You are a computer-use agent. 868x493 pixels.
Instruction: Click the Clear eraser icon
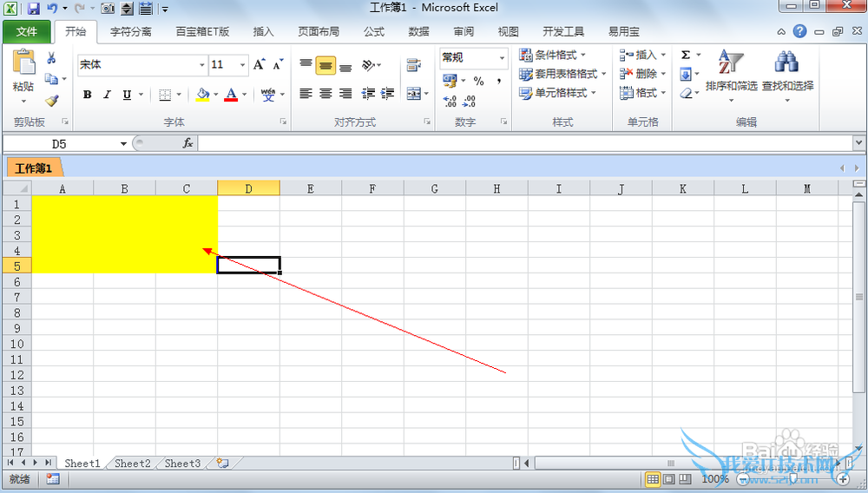686,93
